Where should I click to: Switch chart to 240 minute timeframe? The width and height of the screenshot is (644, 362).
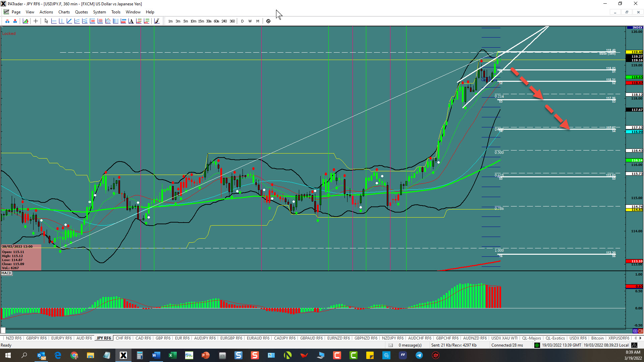tap(224, 21)
